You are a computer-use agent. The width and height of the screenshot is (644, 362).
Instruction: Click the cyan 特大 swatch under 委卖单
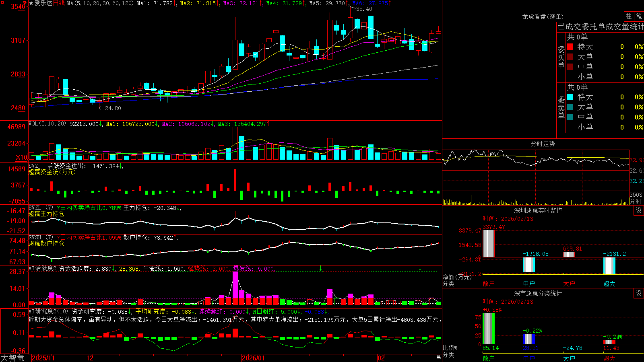(x=570, y=97)
